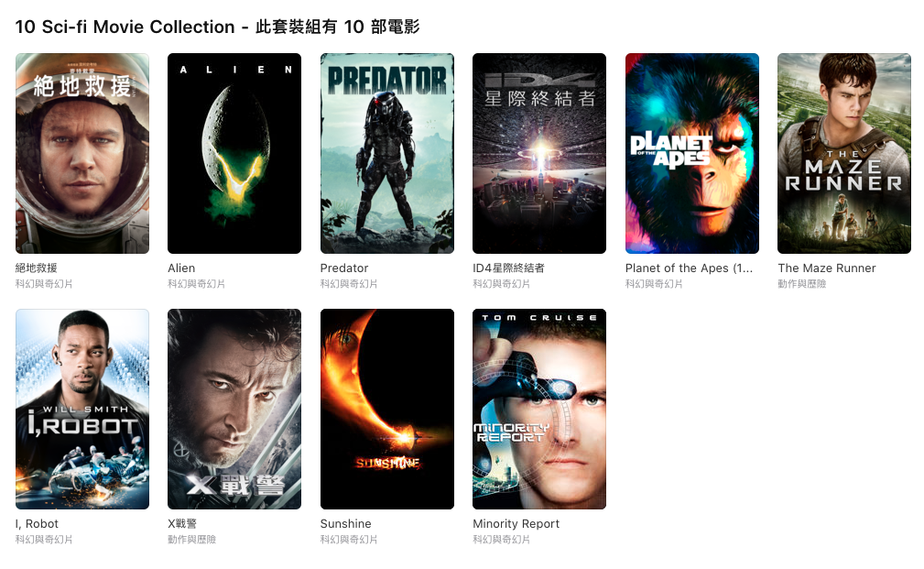Select the Predator poster thumbnail
The height and width of the screenshot is (569, 924).
pos(387,153)
